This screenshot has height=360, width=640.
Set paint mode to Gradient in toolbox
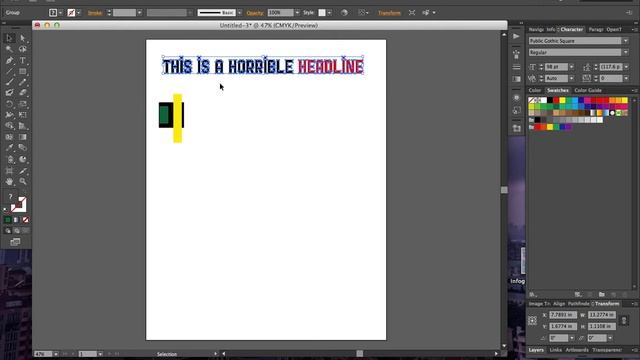point(16,220)
